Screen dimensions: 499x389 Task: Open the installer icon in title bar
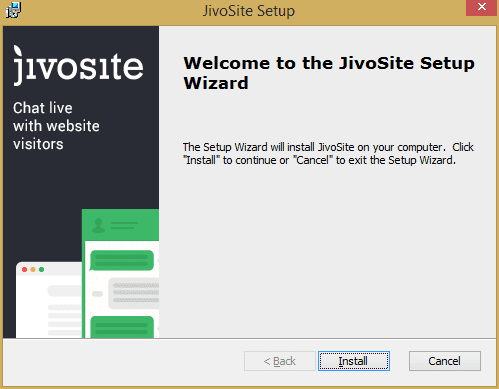pyautogui.click(x=13, y=10)
